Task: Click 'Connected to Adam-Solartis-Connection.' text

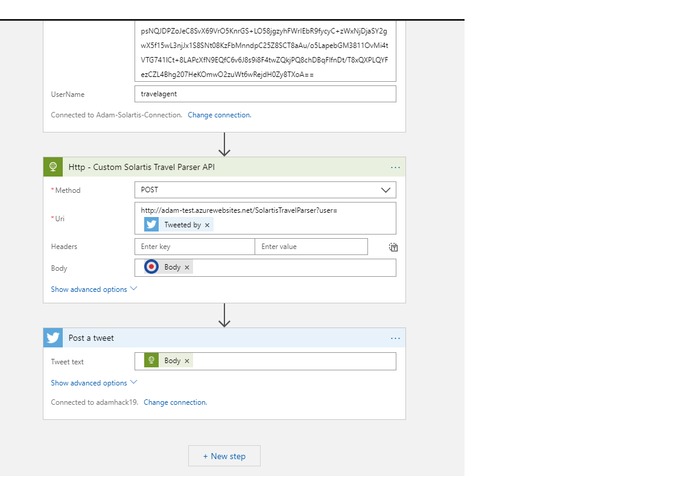Action: [116, 115]
